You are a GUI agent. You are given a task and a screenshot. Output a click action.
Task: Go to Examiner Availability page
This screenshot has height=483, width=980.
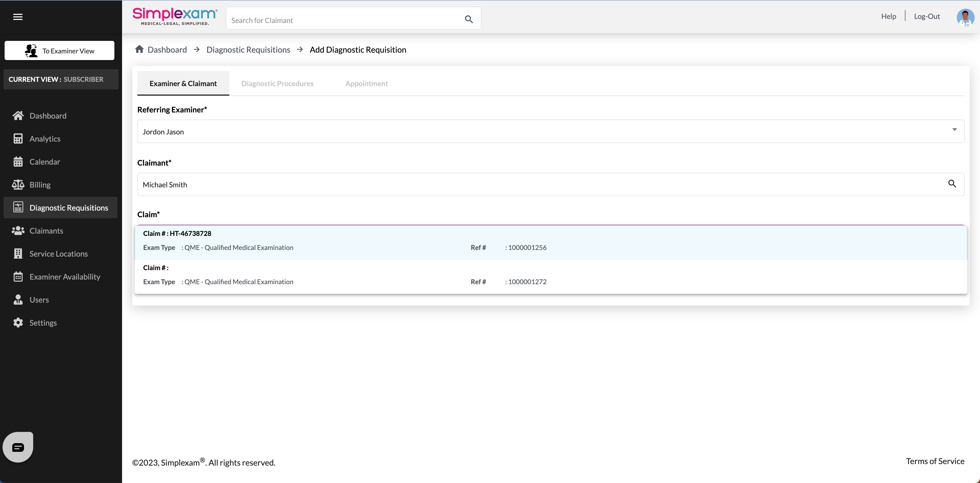(65, 277)
